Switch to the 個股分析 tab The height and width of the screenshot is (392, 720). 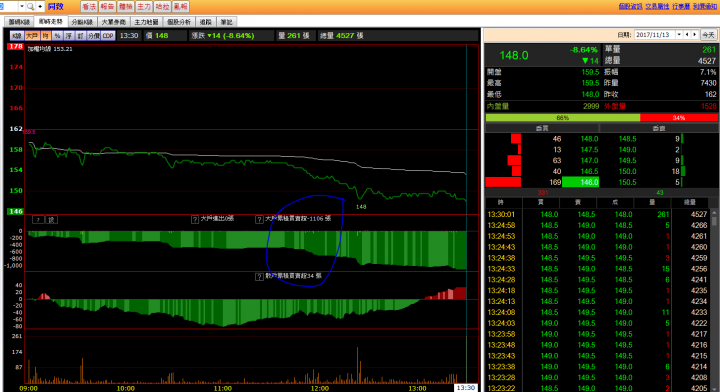[179, 22]
